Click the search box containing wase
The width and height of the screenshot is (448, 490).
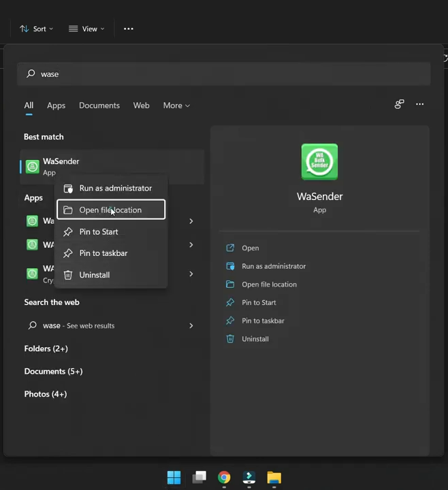point(223,74)
